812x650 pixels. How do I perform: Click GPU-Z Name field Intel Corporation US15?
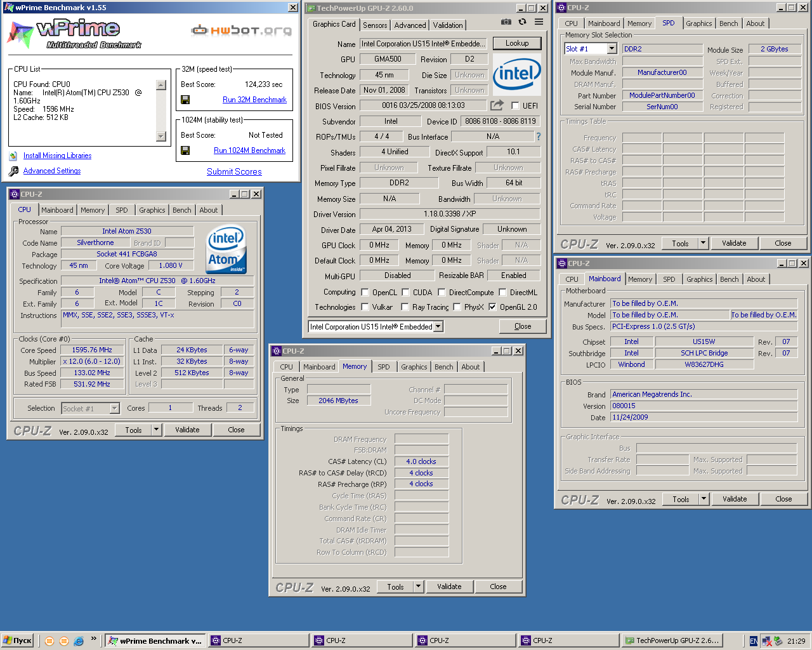pos(423,44)
